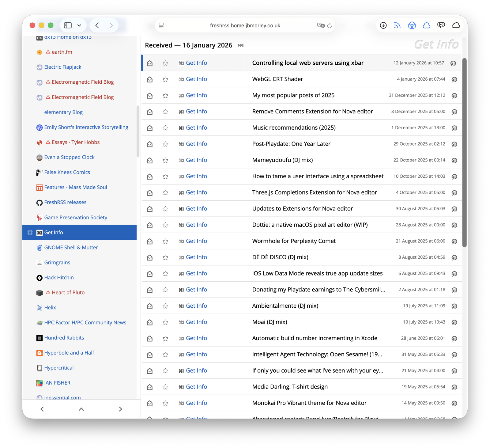
Task: Click the address bar URL field
Action: tap(245, 25)
